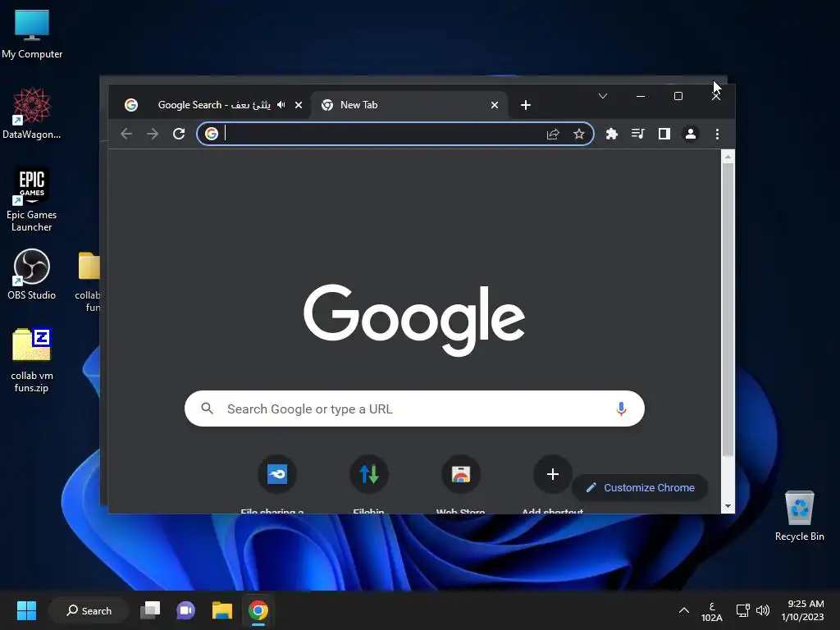Select the My Computer desktop icon
This screenshot has height=630, width=840.
point(32,34)
